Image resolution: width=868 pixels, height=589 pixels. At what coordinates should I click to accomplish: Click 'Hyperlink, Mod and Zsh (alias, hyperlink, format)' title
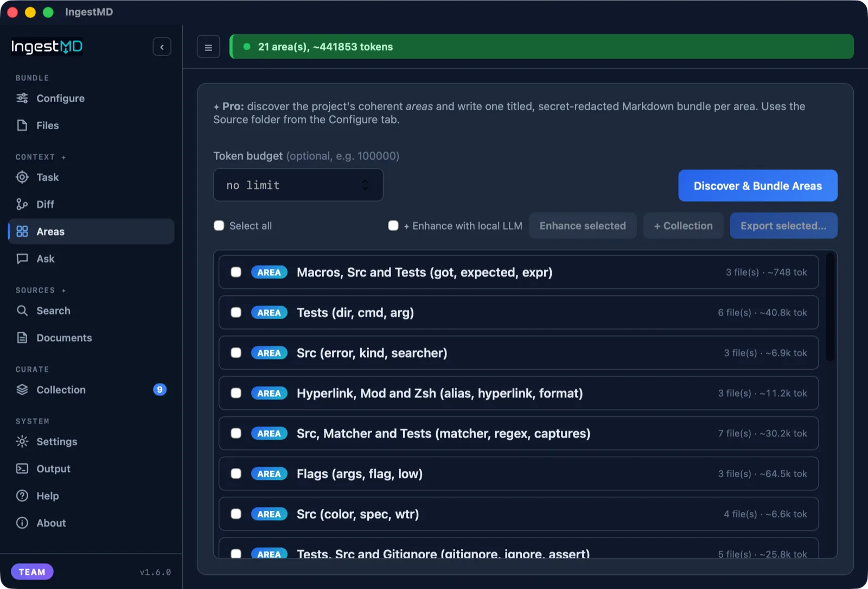[440, 393]
